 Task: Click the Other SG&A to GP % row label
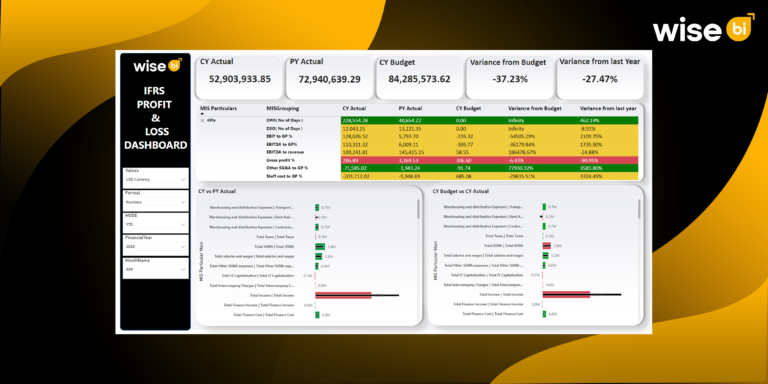(x=287, y=168)
